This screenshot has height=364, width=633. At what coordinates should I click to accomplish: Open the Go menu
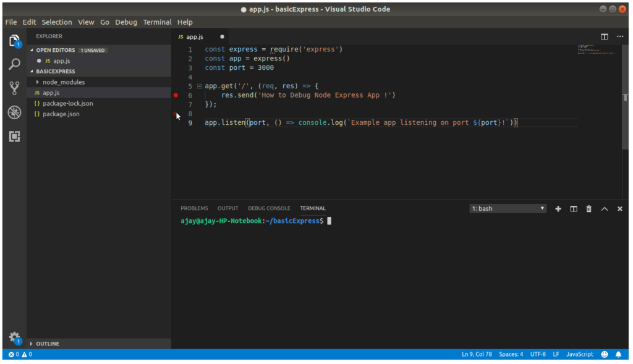tap(105, 22)
